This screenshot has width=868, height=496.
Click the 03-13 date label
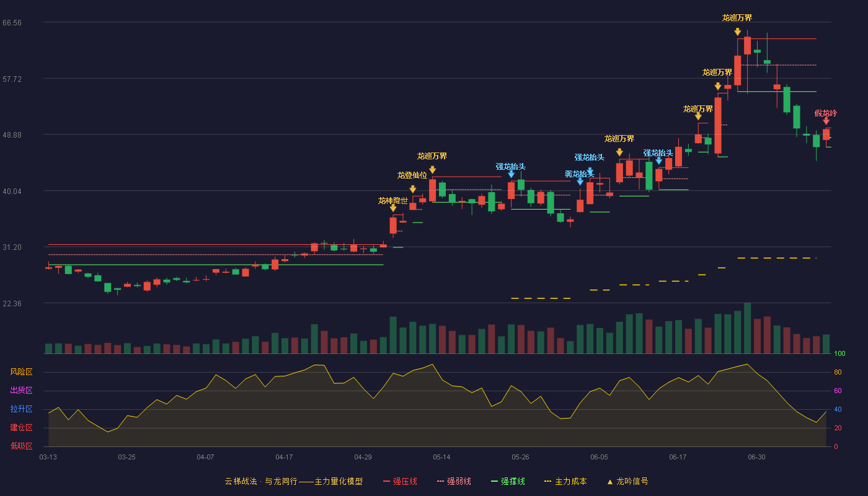tap(48, 457)
